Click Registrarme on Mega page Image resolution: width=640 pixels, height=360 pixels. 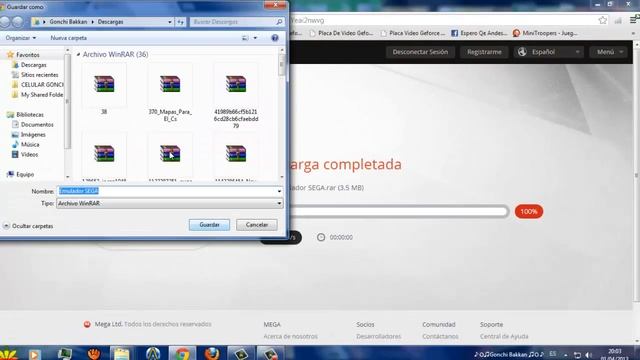484,52
